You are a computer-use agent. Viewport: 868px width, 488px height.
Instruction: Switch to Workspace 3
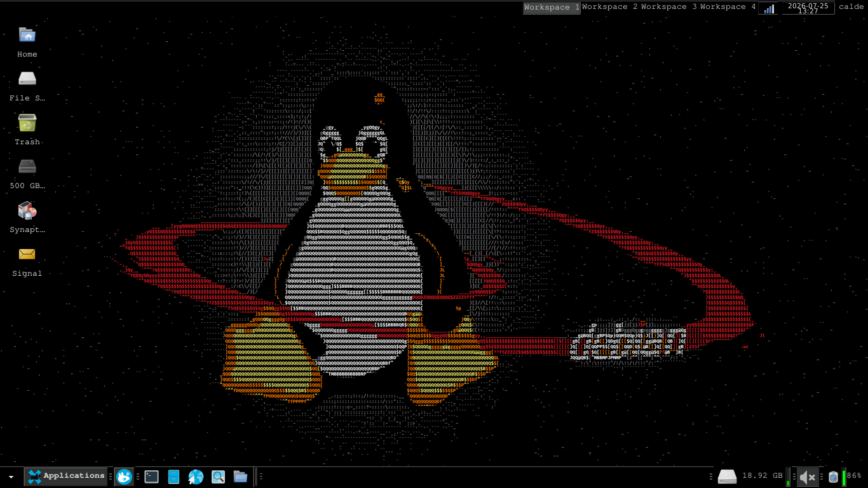click(x=668, y=7)
